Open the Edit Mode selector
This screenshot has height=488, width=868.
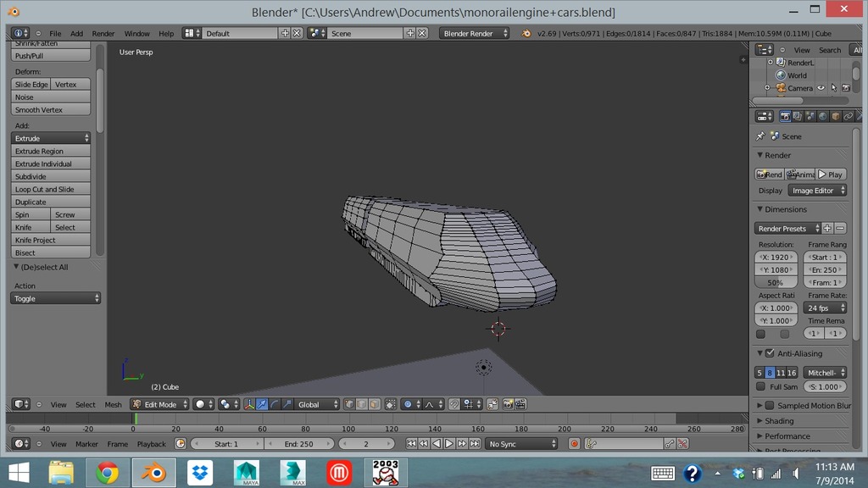click(x=160, y=404)
